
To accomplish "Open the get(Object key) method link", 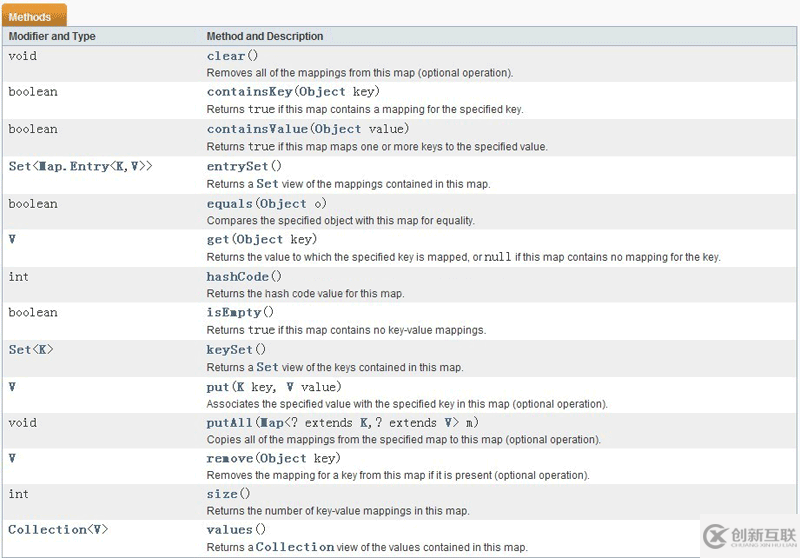I will click(218, 239).
